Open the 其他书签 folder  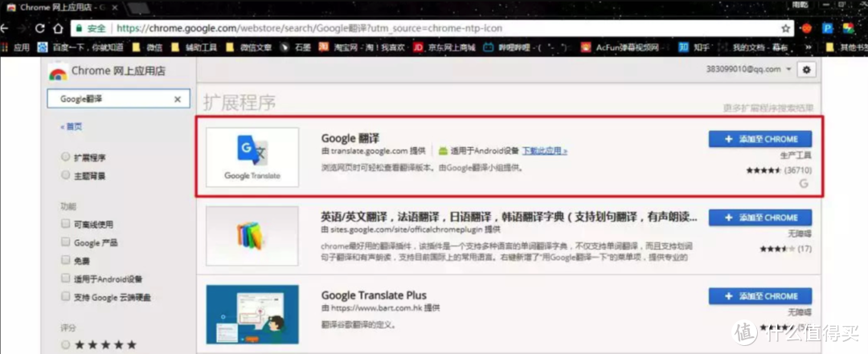pyautogui.click(x=846, y=47)
